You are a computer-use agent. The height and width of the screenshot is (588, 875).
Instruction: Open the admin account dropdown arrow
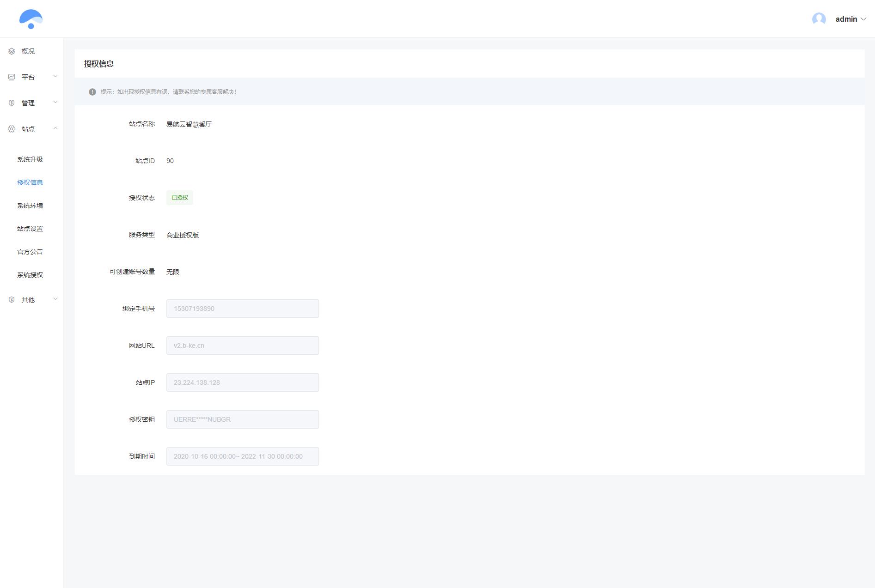pyautogui.click(x=863, y=19)
